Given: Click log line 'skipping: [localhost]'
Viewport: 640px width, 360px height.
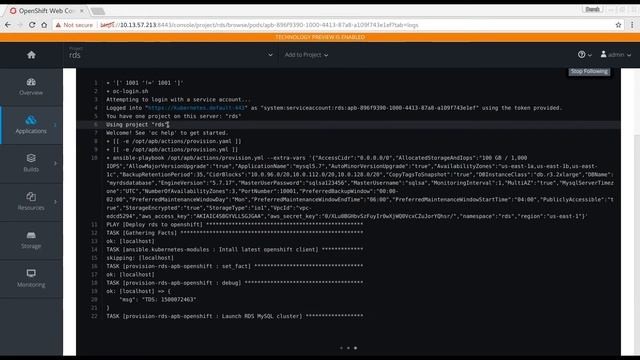Looking at the screenshot, I should [140, 258].
